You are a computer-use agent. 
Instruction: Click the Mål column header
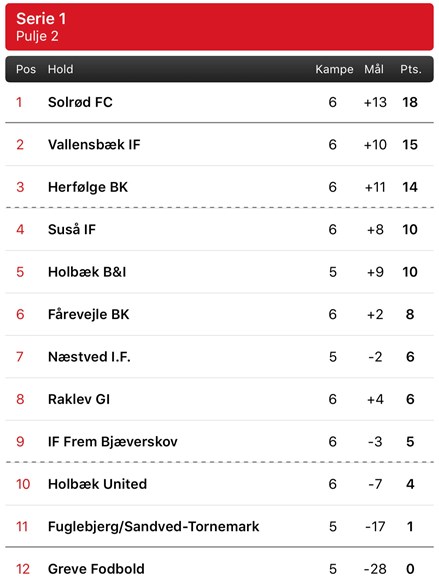[374, 69]
